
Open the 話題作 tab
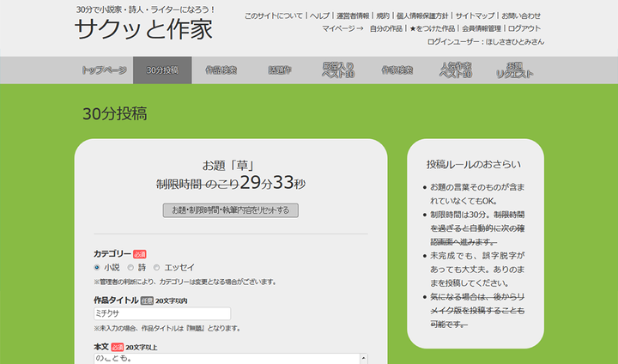(x=280, y=70)
